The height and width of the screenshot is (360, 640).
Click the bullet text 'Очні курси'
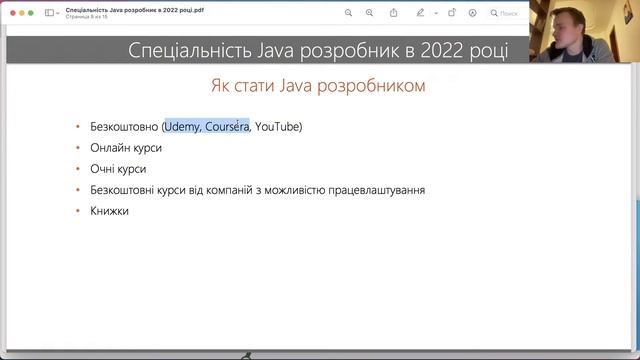(x=118, y=169)
